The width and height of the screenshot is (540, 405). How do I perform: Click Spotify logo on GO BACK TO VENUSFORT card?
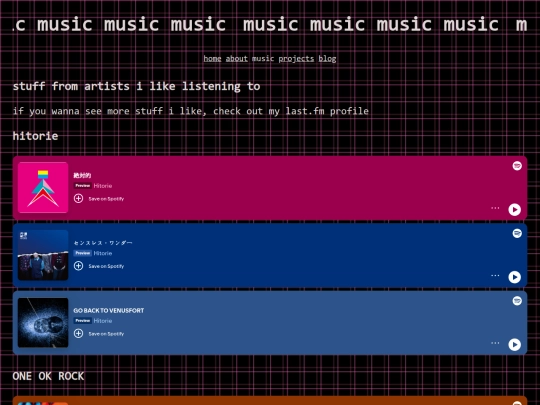(517, 301)
